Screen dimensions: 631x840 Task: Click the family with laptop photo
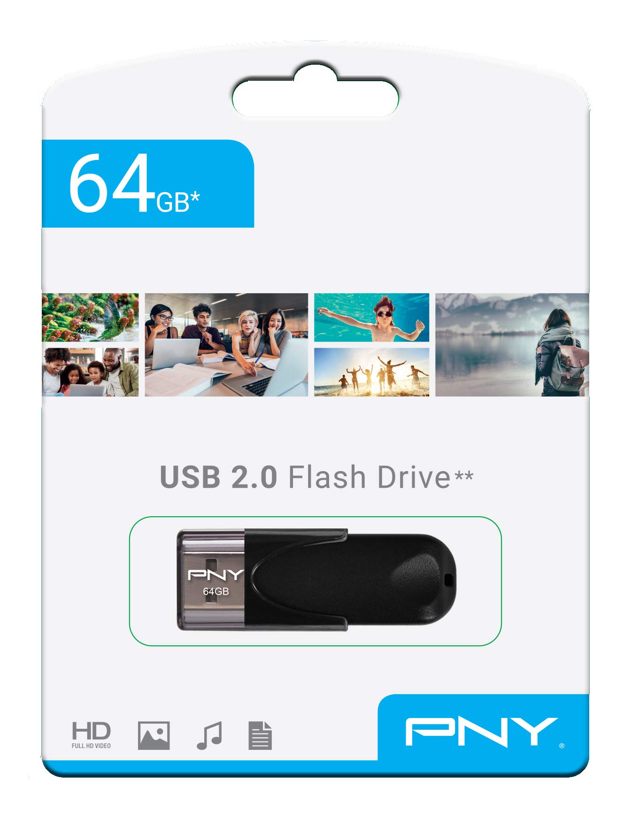coord(90,372)
